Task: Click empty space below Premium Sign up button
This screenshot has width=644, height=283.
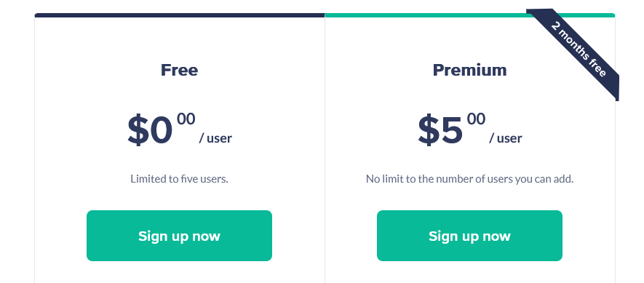Action: click(x=469, y=272)
